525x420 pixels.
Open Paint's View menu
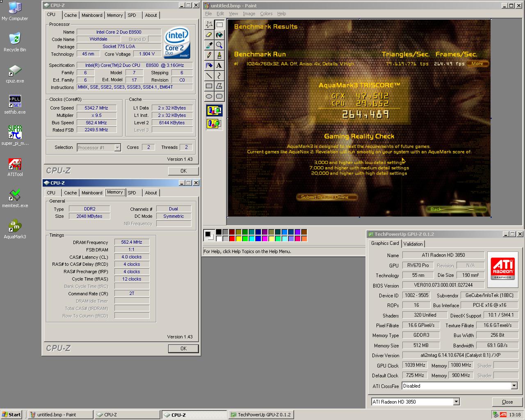(233, 14)
